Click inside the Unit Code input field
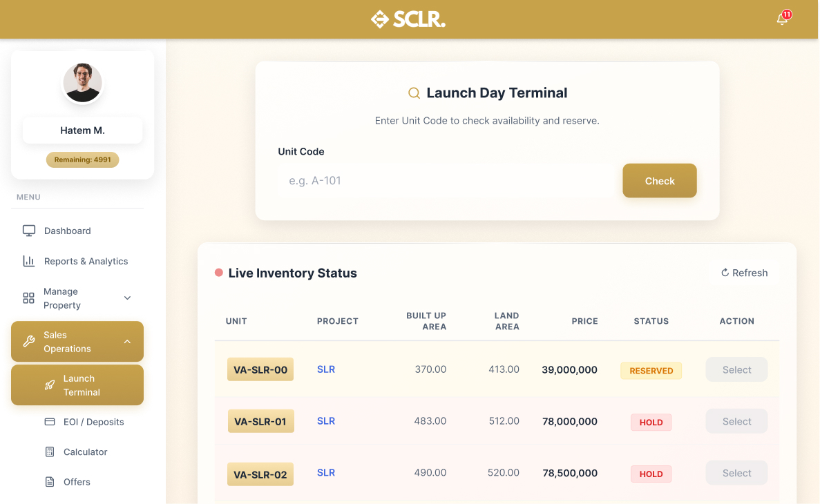The height and width of the screenshot is (504, 820). point(447,181)
